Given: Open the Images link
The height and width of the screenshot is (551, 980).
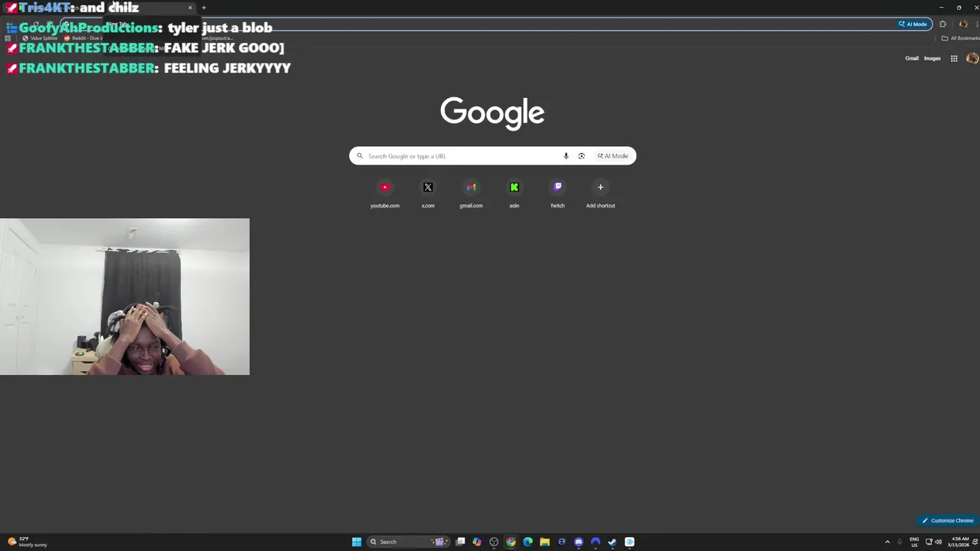Looking at the screenshot, I should tap(932, 58).
